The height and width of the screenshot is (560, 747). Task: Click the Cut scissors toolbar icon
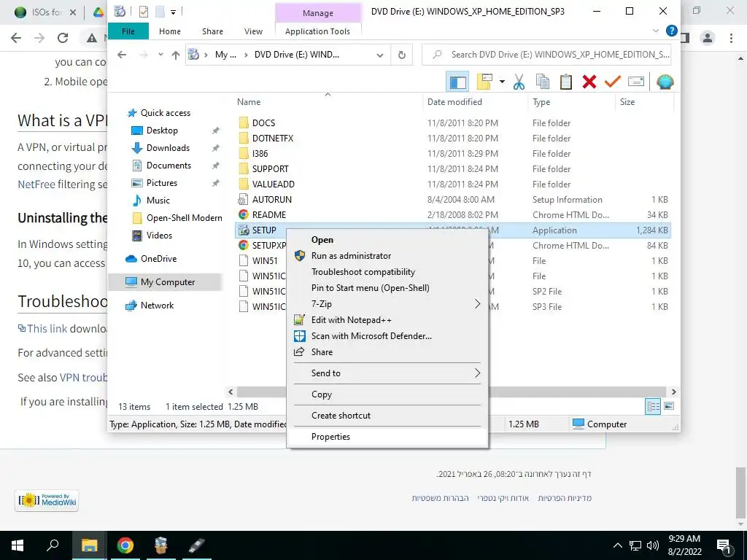pos(519,82)
